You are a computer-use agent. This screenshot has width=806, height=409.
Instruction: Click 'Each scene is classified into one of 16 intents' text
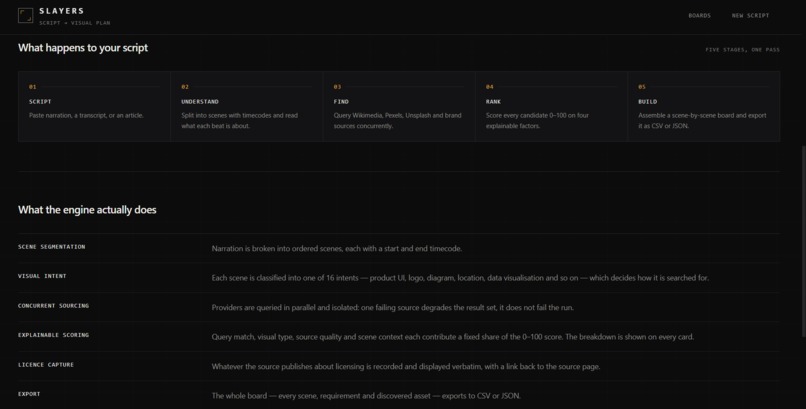pos(460,278)
